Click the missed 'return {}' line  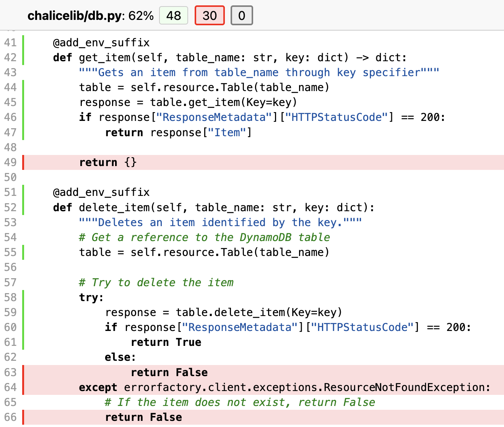click(x=108, y=162)
